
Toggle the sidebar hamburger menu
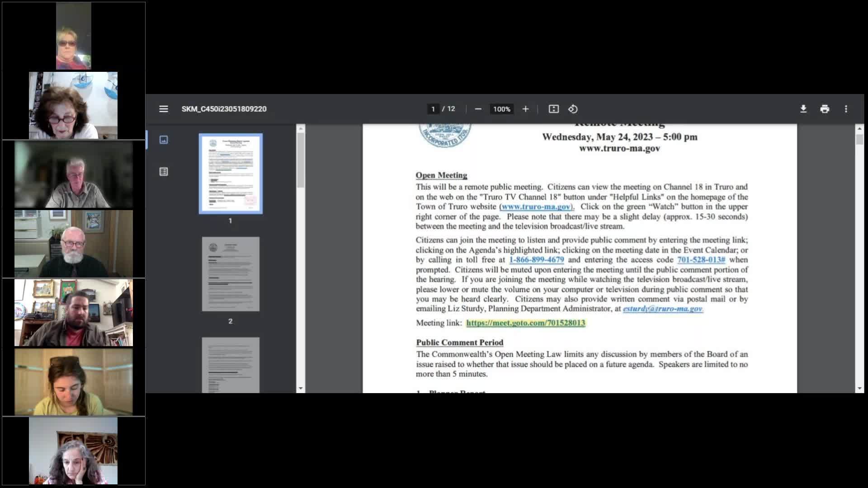pos(164,109)
